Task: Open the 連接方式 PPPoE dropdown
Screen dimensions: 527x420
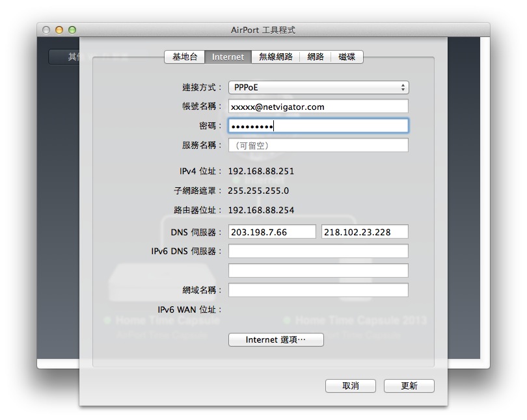Action: coord(318,87)
